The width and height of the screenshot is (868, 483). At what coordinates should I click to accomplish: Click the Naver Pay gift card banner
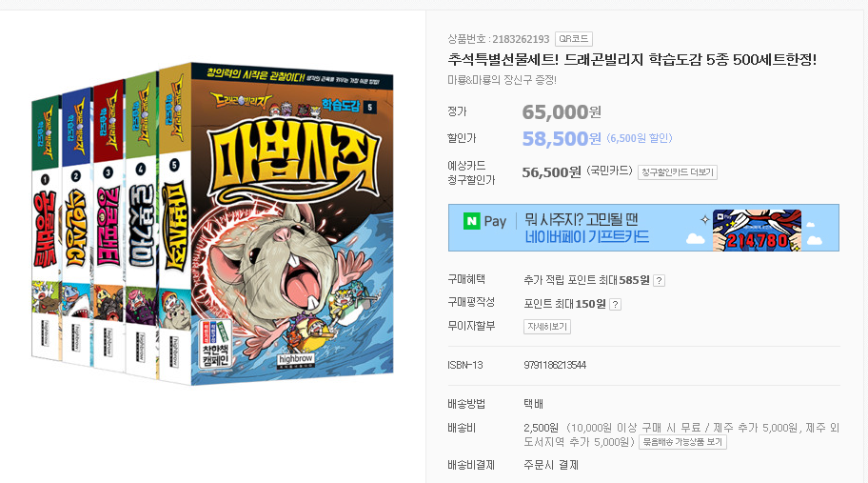[x=643, y=228]
